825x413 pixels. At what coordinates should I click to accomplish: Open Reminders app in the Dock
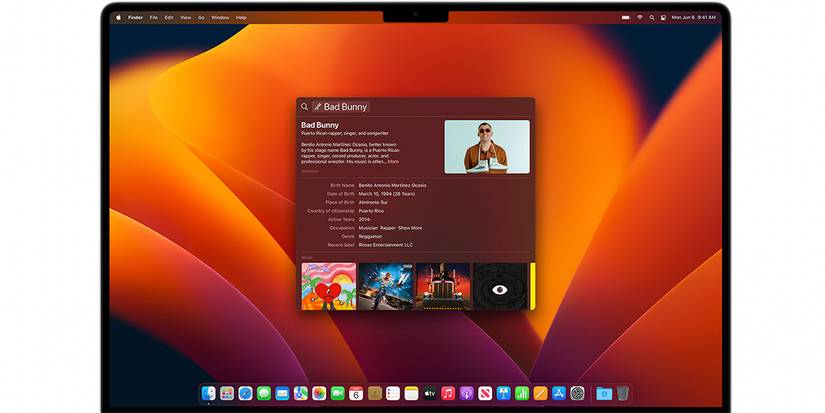pyautogui.click(x=393, y=393)
